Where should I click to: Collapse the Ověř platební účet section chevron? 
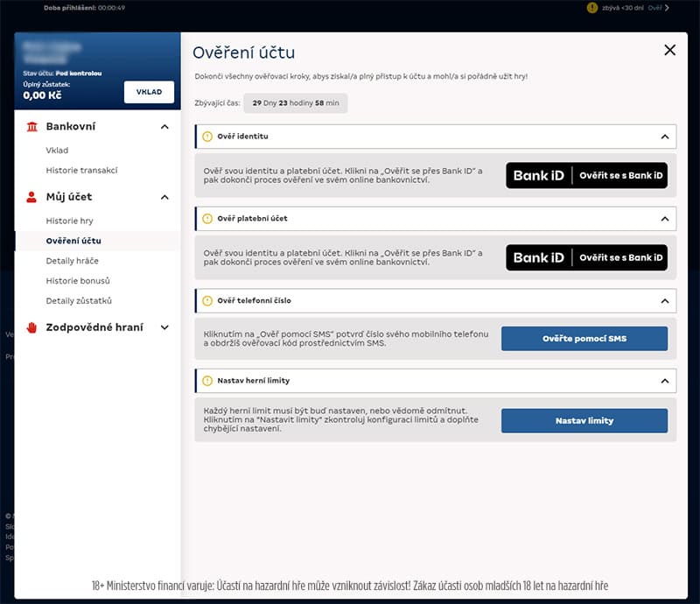(x=665, y=219)
